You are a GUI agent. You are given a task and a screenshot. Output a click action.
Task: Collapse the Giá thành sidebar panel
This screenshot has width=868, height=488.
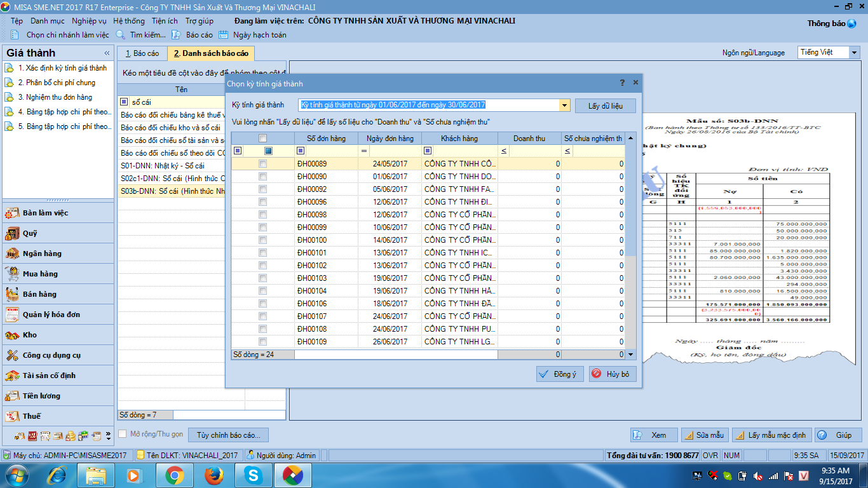107,53
